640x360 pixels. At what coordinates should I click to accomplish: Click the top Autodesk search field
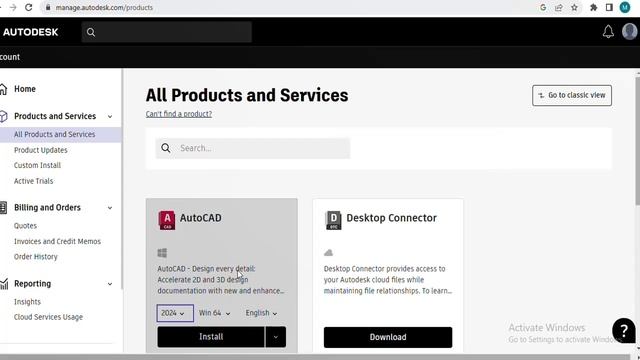167,32
